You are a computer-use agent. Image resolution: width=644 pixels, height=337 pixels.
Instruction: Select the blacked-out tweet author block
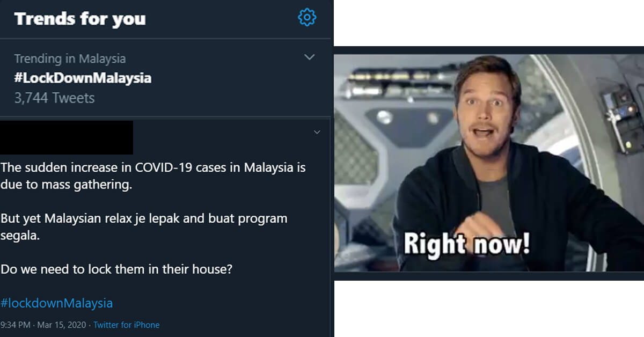point(67,137)
